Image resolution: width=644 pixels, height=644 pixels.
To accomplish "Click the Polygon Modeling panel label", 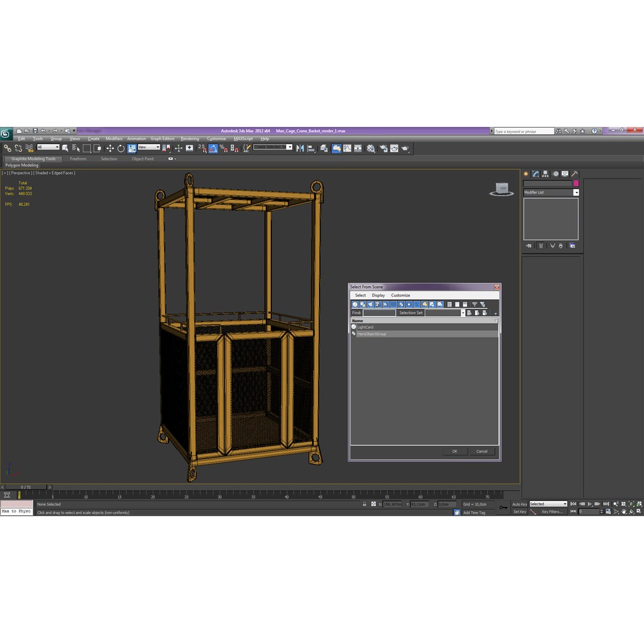I will pos(22,165).
